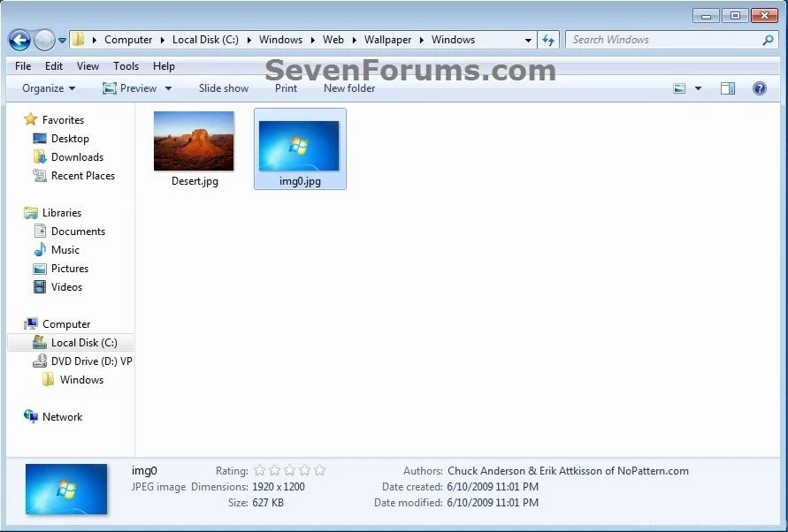Open the Tools menu
The width and height of the screenshot is (788, 532).
click(x=126, y=66)
